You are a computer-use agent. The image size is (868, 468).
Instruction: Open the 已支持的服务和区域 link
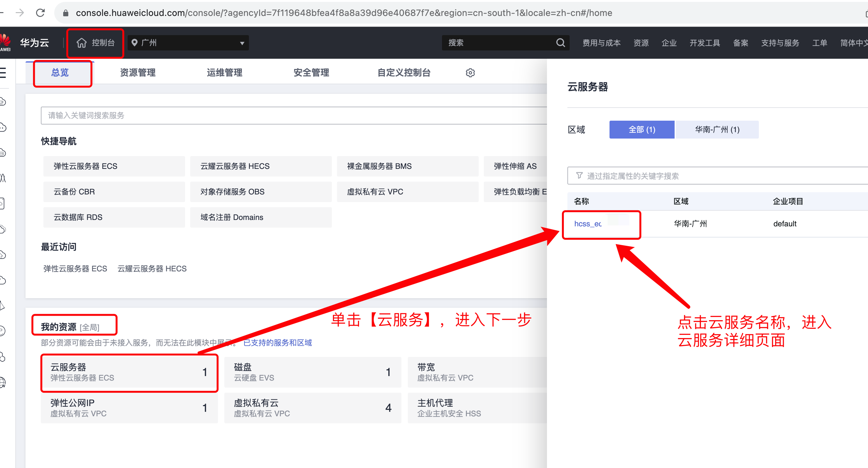pyautogui.click(x=278, y=343)
